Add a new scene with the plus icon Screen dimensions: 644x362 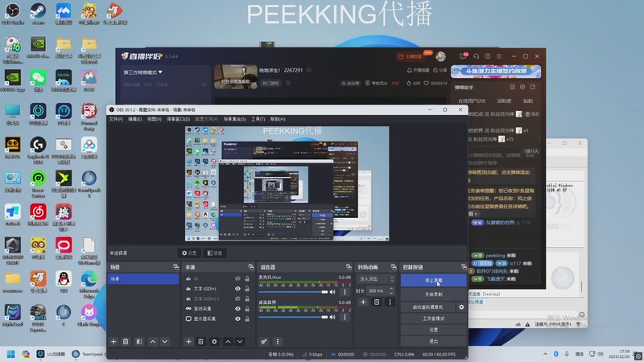[114, 341]
